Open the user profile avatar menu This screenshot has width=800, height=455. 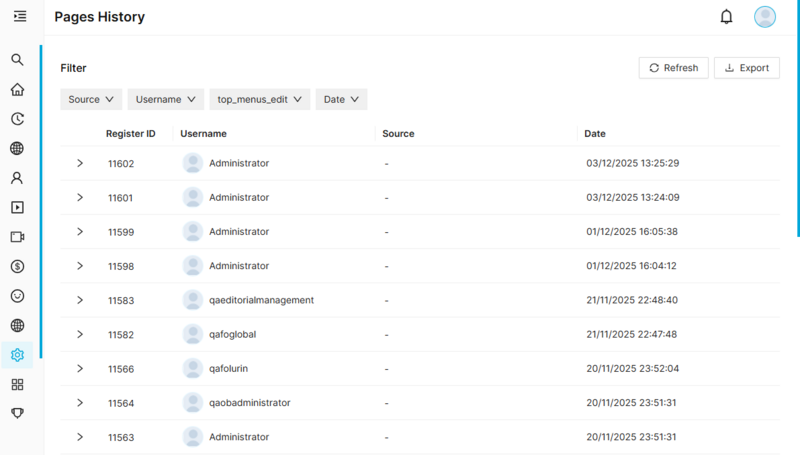pos(765,16)
